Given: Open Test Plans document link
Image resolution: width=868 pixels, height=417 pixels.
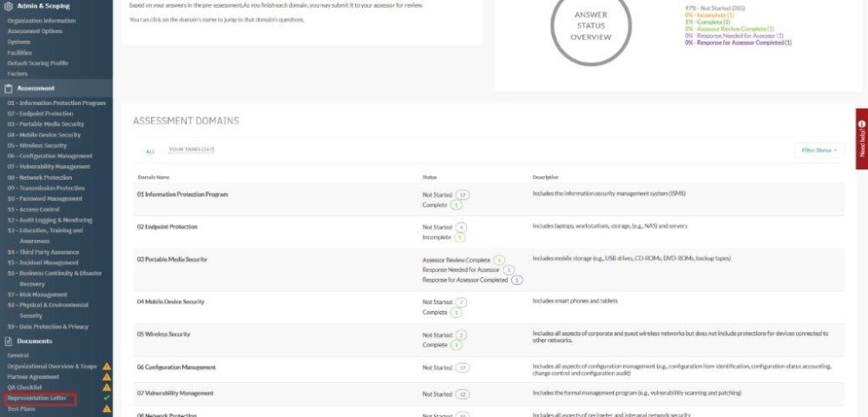Looking at the screenshot, I should pos(21,408).
